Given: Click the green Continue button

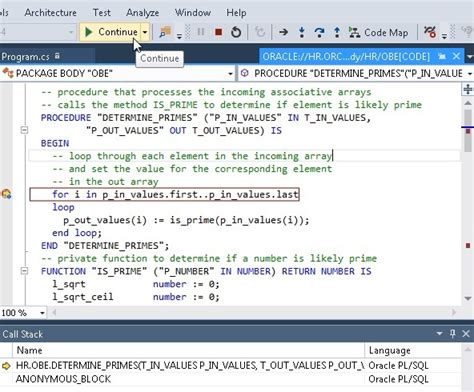Looking at the screenshot, I should tap(111, 32).
